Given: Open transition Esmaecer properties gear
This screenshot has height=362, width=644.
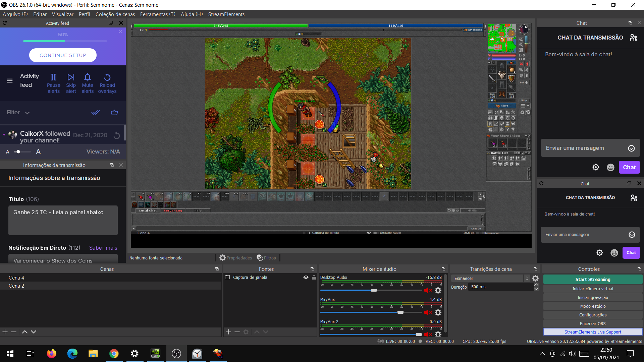Looking at the screenshot, I should 535,278.
